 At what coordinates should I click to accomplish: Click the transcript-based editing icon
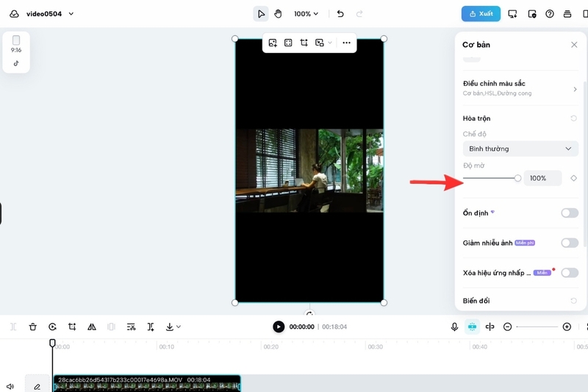pyautogui.click(x=131, y=327)
